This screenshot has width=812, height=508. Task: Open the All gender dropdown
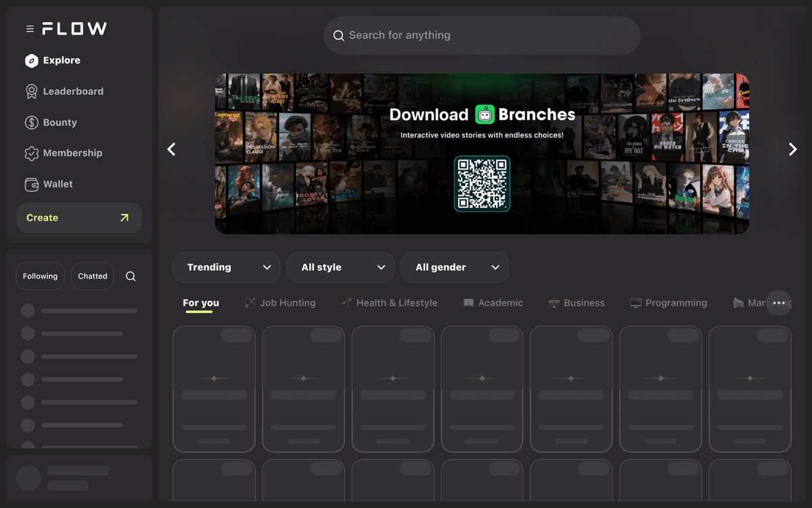point(454,267)
